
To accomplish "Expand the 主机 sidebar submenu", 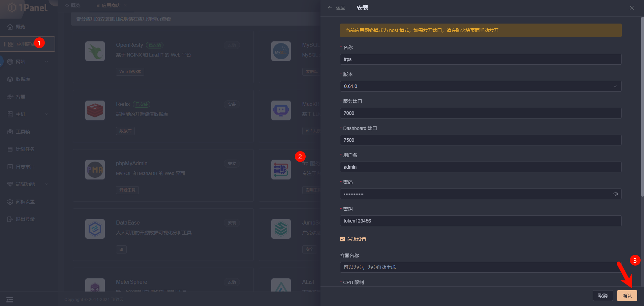I will point(47,114).
